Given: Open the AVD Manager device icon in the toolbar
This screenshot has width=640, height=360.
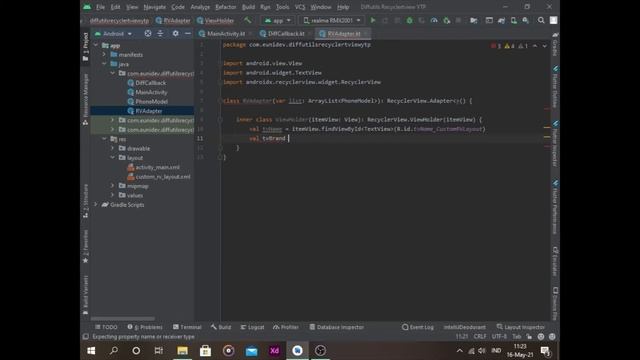Looking at the screenshot, I should (x=514, y=20).
